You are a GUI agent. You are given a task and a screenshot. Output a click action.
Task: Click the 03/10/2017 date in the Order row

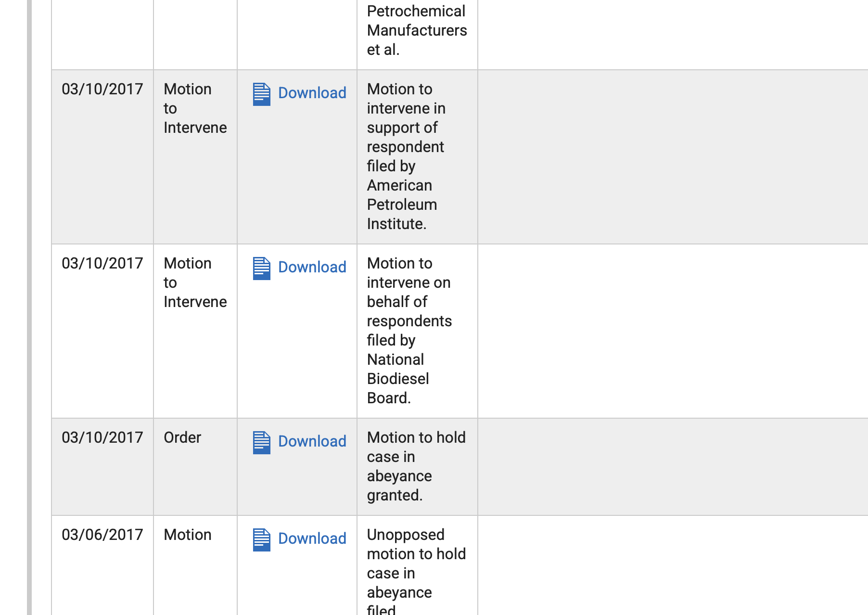click(102, 437)
